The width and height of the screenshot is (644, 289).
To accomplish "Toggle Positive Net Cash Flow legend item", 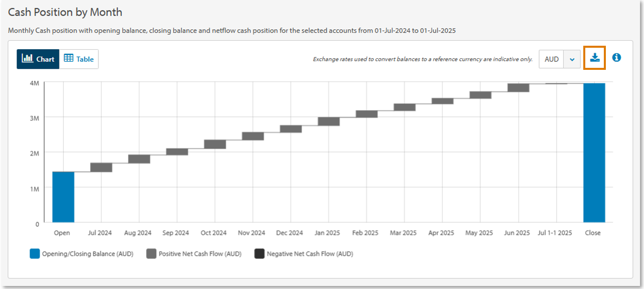I will tap(200, 254).
